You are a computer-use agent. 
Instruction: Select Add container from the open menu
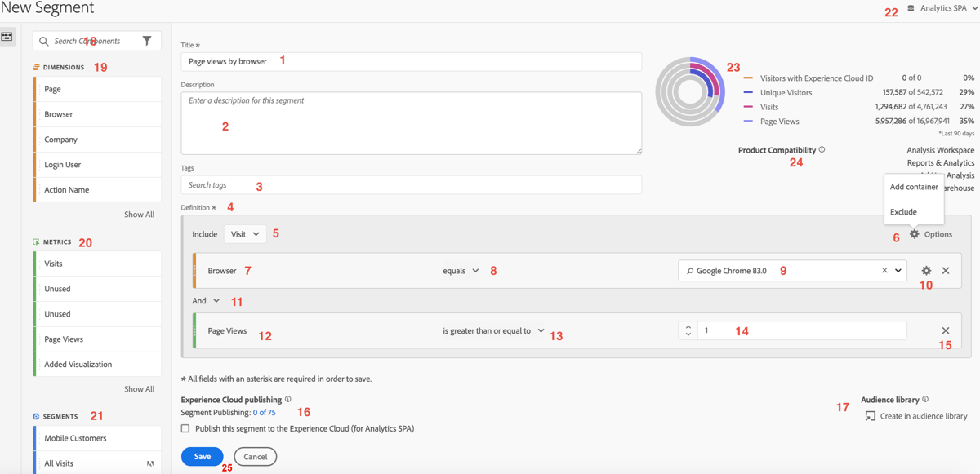[x=914, y=186]
